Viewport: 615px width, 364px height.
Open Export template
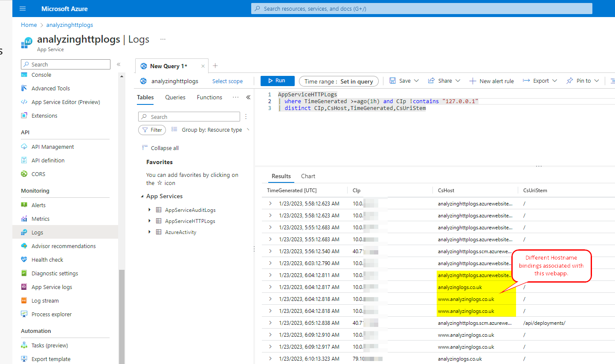[51, 359]
